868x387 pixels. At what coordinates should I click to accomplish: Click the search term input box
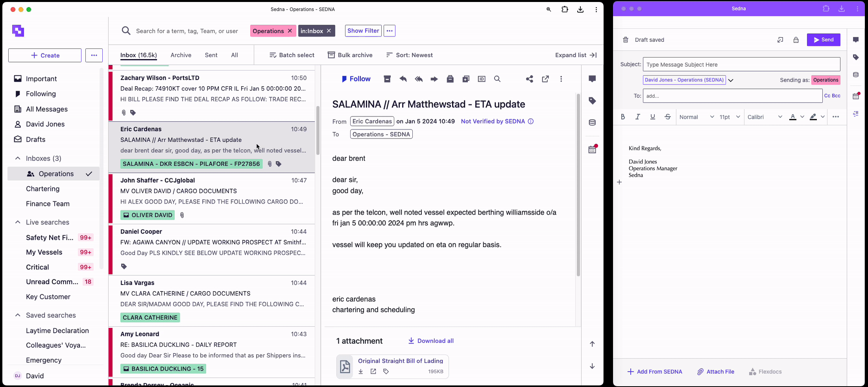(187, 31)
